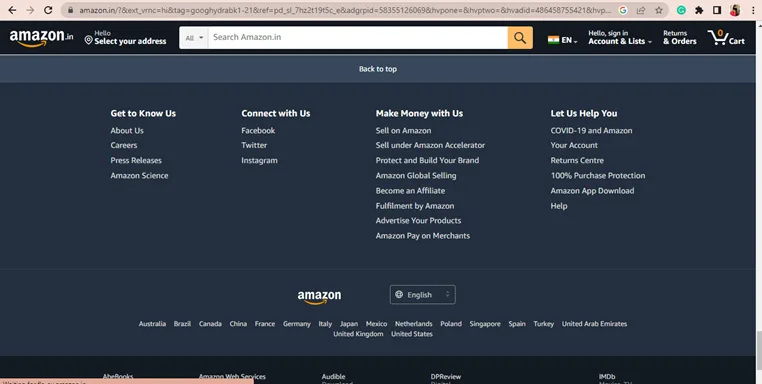The image size is (762, 384).
Task: Click the browser back arrow
Action: pyautogui.click(x=12, y=10)
